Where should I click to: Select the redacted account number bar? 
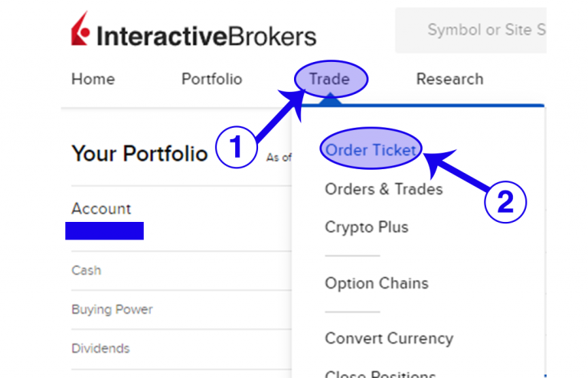[105, 230]
